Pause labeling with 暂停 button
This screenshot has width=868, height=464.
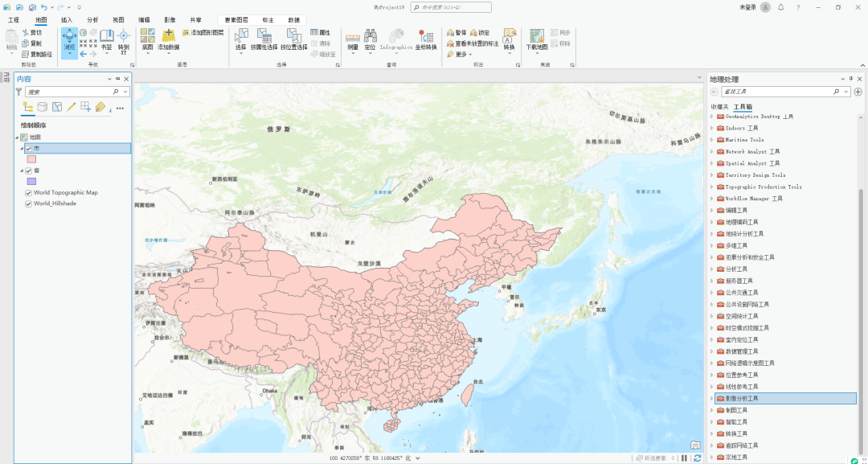[457, 33]
